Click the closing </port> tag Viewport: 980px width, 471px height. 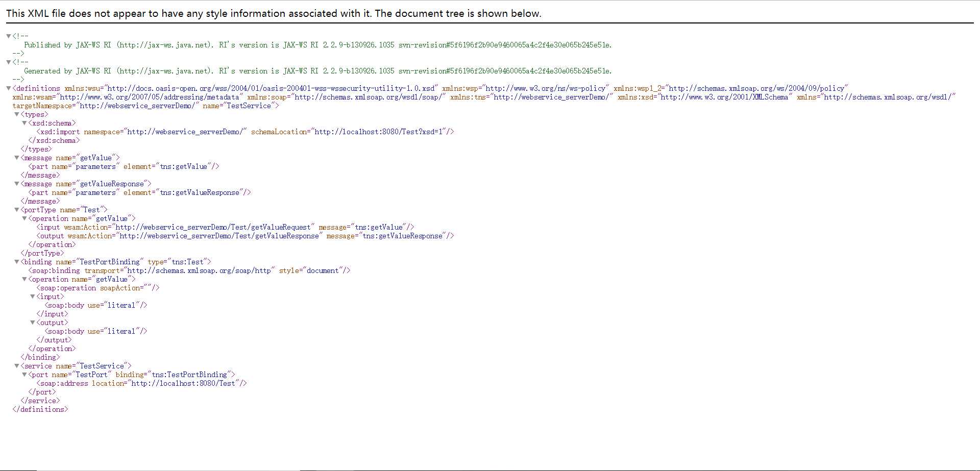42,392
